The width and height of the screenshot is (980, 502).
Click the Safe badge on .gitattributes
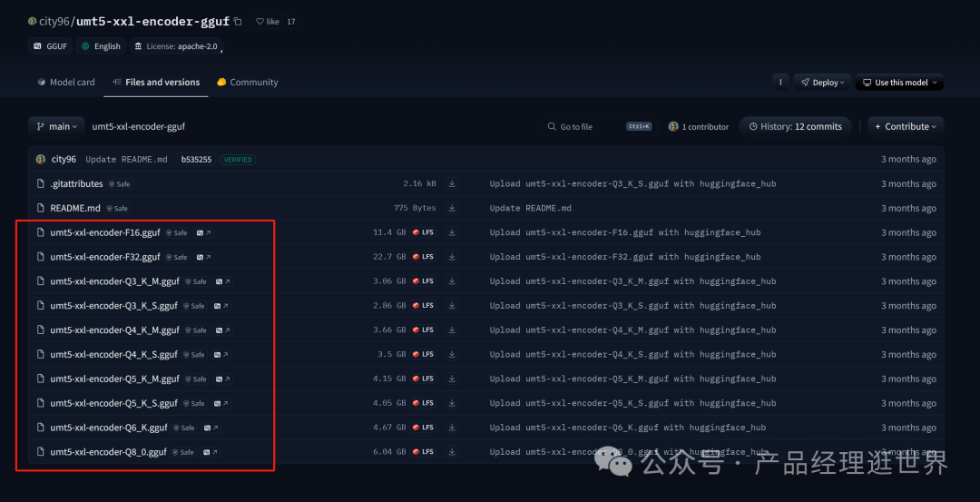(120, 184)
